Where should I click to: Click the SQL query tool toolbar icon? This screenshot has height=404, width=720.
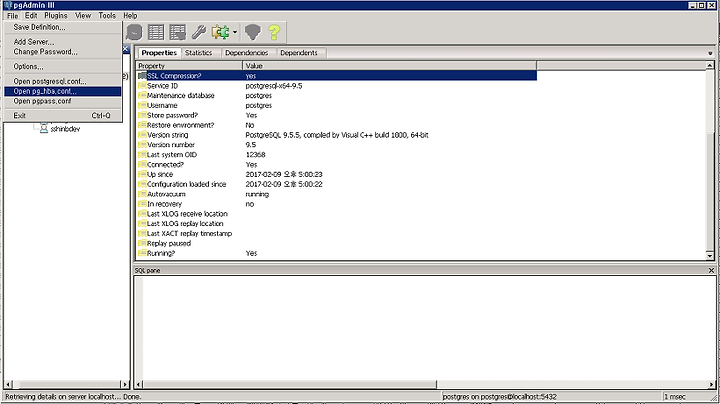click(x=134, y=32)
